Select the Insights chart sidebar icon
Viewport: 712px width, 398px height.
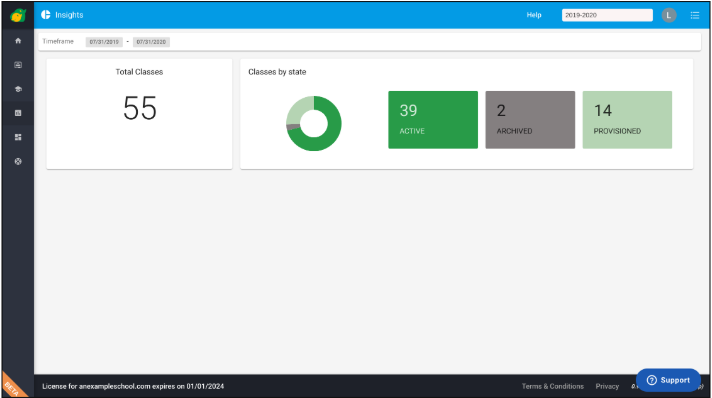[18, 113]
